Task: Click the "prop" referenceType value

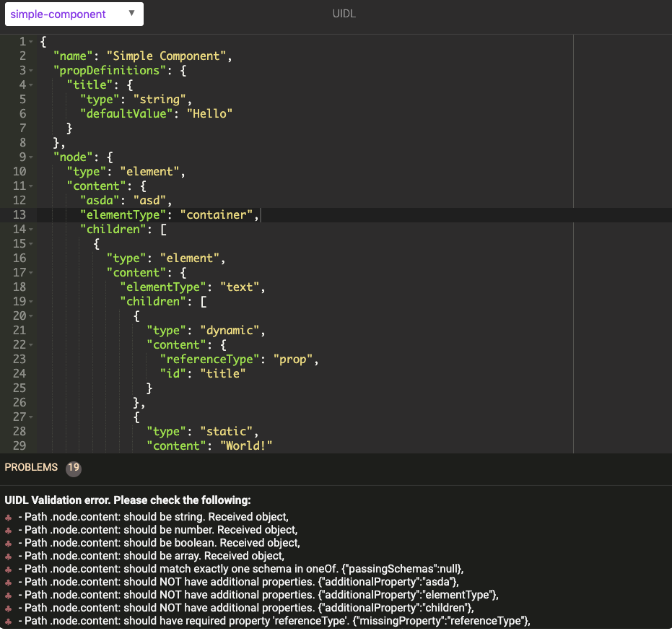Action: (x=293, y=360)
